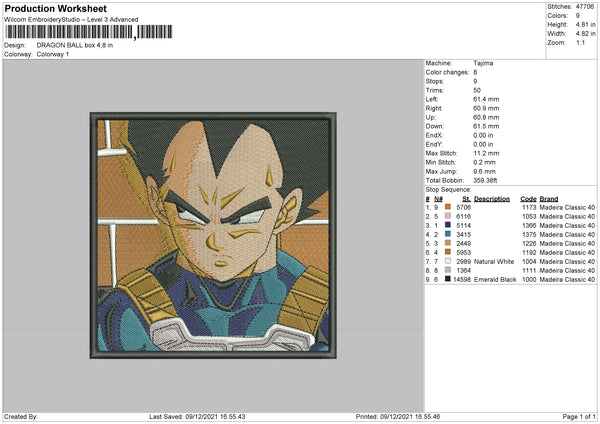Screen dimensions: 600x424
Task: Click the Left value '61.4 mm'
Action: coord(486,99)
